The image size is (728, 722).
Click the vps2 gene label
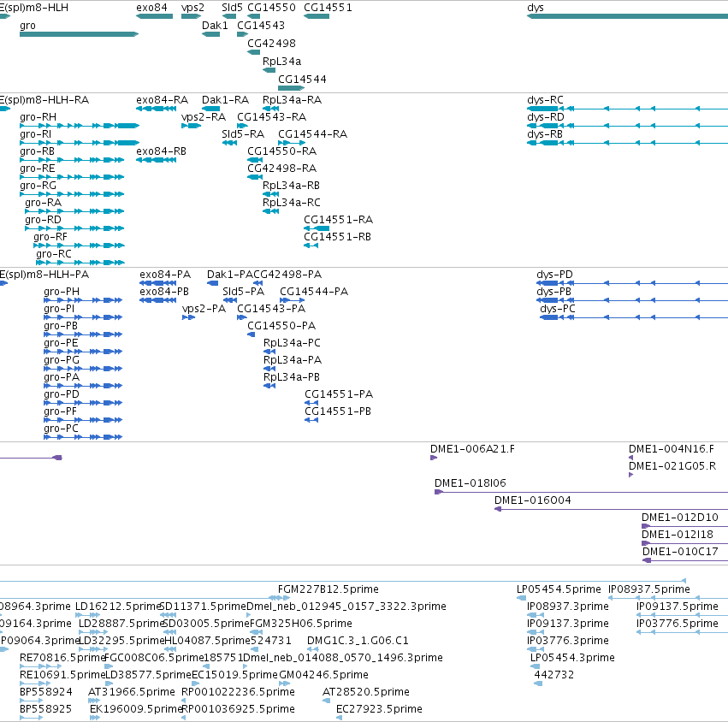tap(192, 8)
